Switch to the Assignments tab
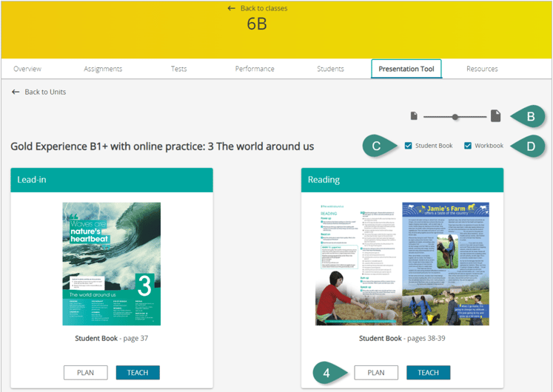 [103, 69]
